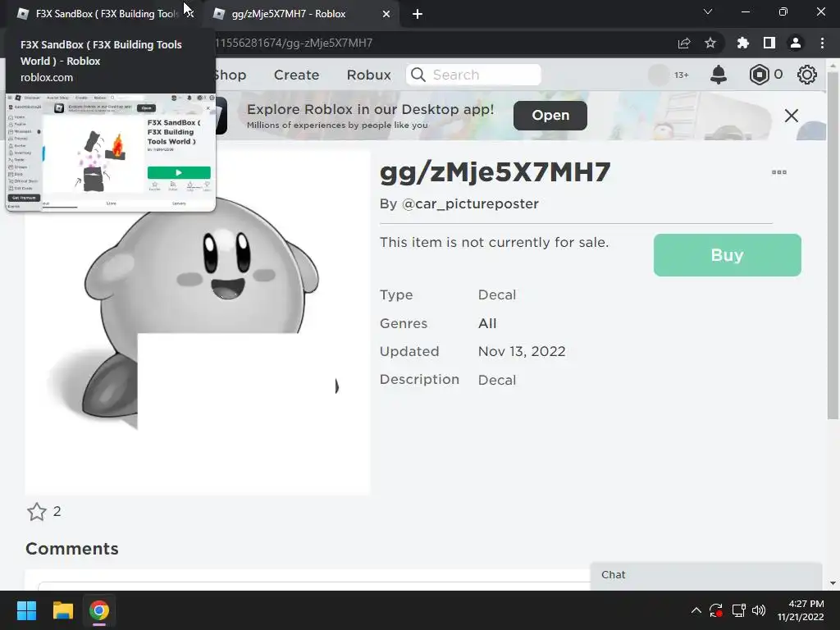Image resolution: width=840 pixels, height=630 pixels.
Task: Click the 'Nov 13, 2022' updated date
Action: 522,351
